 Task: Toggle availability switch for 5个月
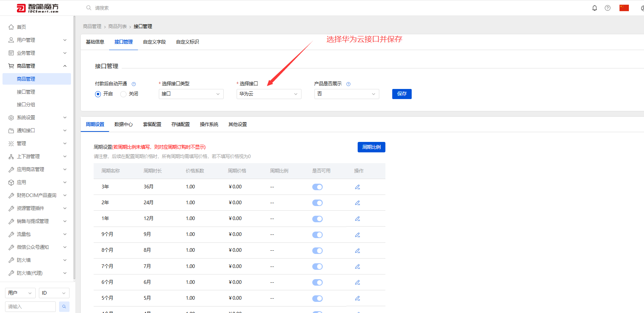coord(317,298)
